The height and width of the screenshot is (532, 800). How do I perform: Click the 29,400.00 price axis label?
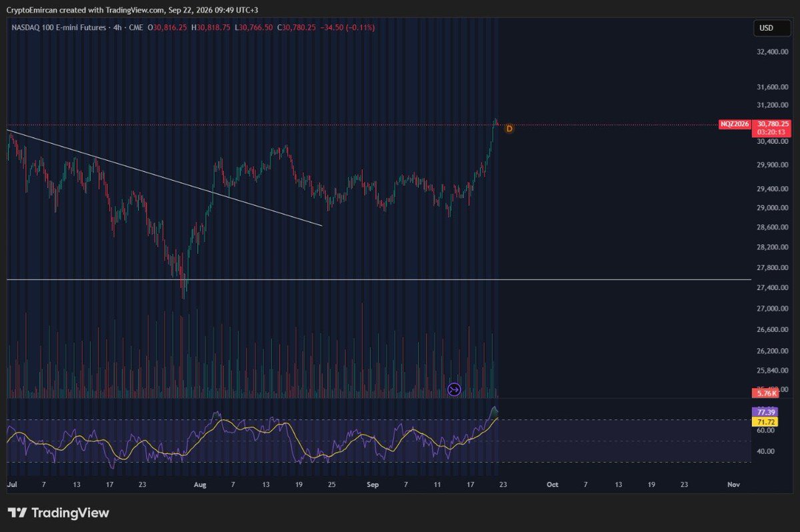773,189
